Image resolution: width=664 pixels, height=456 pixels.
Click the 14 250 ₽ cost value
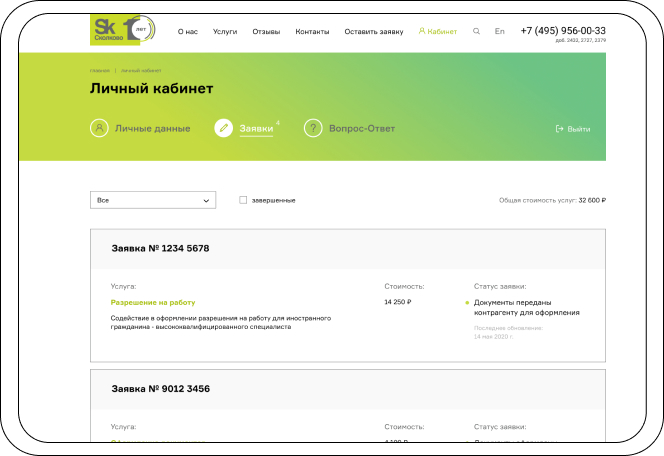point(398,302)
